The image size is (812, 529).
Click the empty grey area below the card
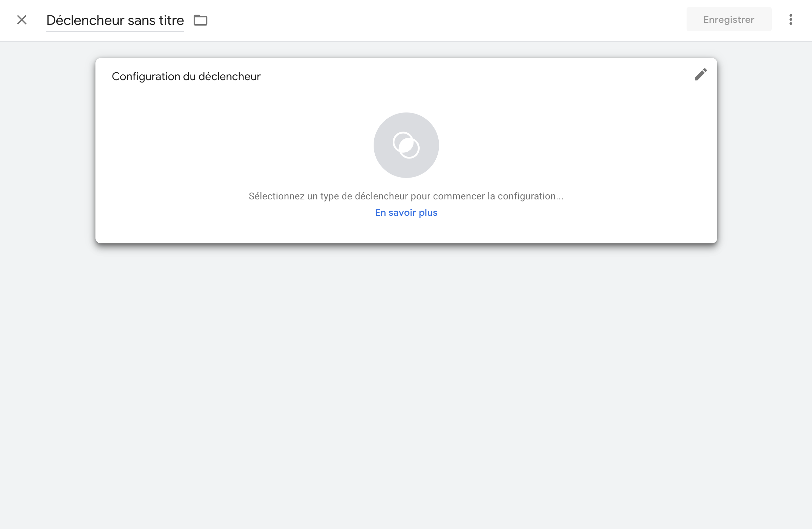pyautogui.click(x=406, y=386)
